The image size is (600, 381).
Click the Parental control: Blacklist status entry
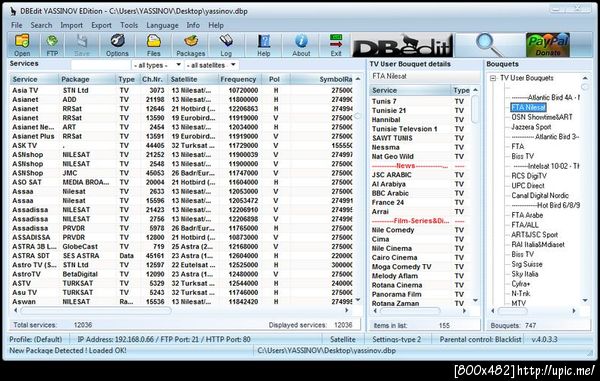click(x=480, y=339)
